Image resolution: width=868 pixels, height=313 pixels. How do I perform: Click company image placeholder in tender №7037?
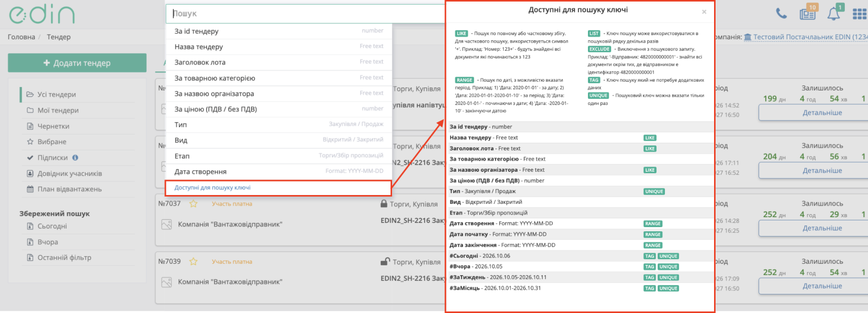166,225
